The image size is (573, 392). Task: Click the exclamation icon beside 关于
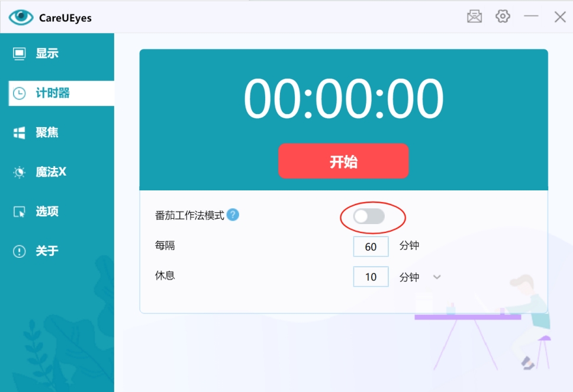[19, 251]
